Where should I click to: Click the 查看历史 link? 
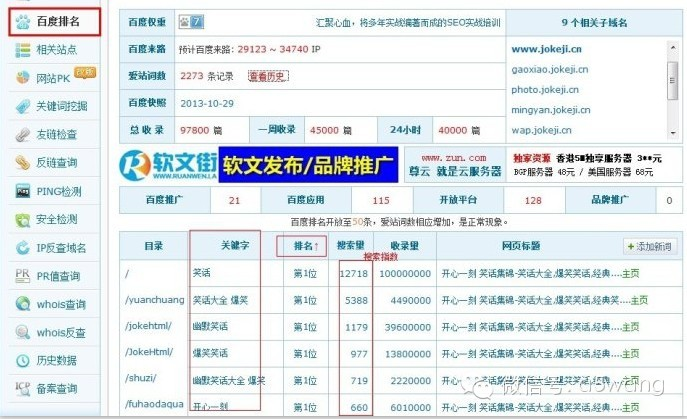tap(268, 76)
